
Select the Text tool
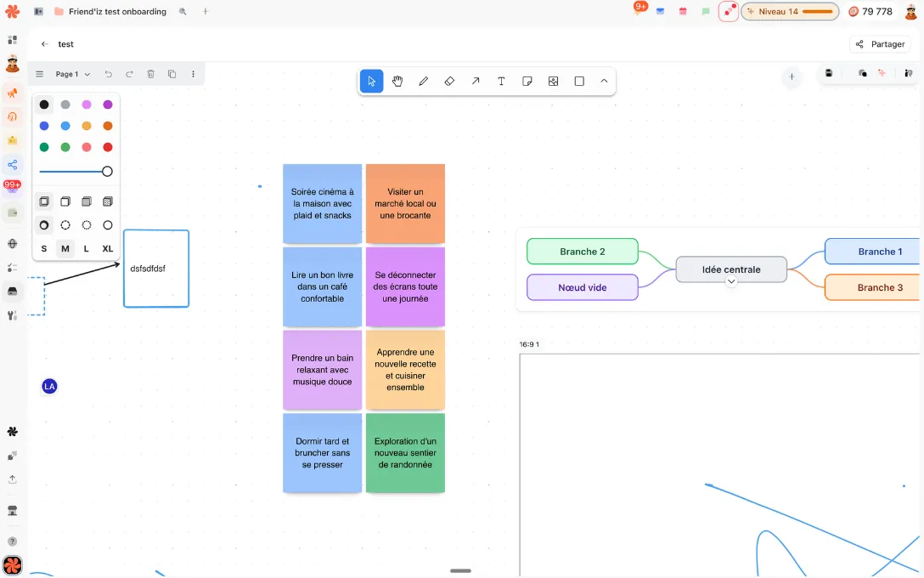(x=501, y=82)
